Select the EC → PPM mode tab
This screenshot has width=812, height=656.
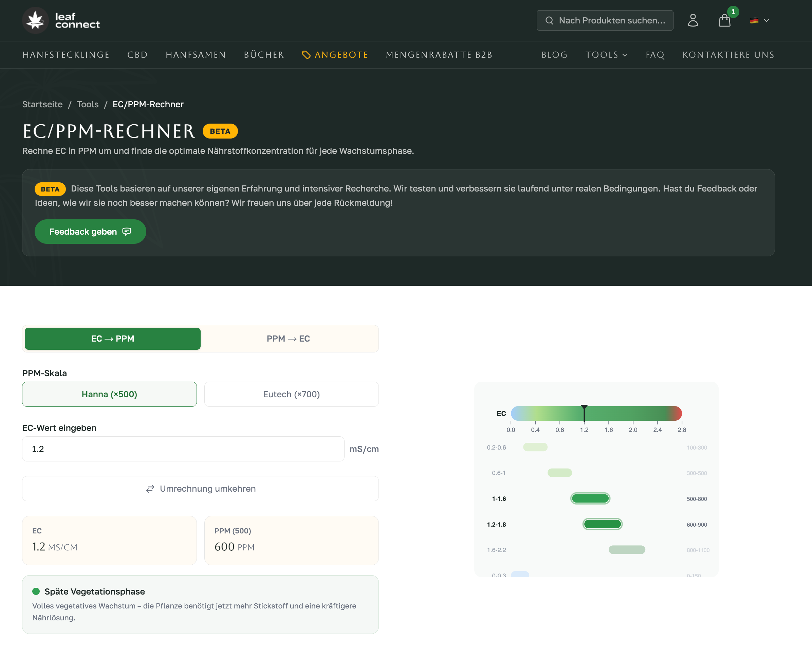113,339
